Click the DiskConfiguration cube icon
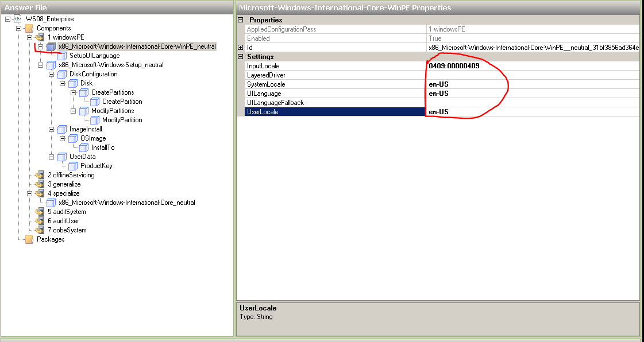Image resolution: width=644 pixels, height=342 pixels. pyautogui.click(x=62, y=74)
